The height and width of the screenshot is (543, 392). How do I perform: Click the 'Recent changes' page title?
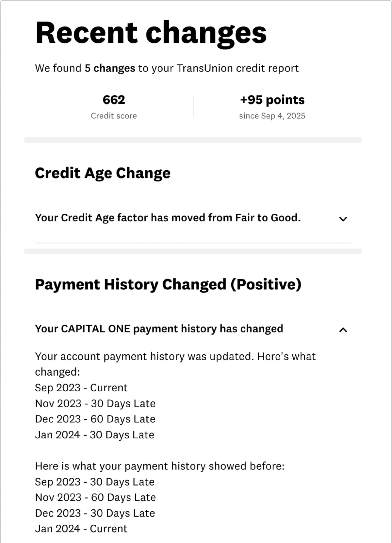pos(151,33)
